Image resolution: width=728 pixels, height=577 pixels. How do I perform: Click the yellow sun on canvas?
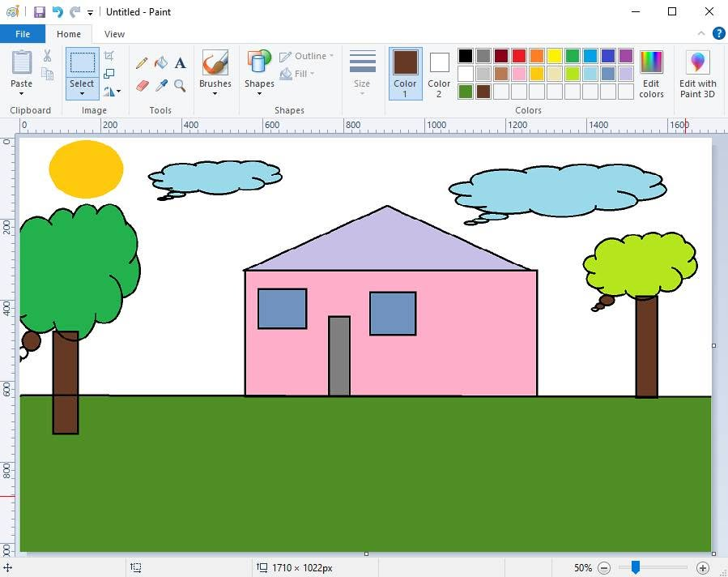(x=86, y=169)
